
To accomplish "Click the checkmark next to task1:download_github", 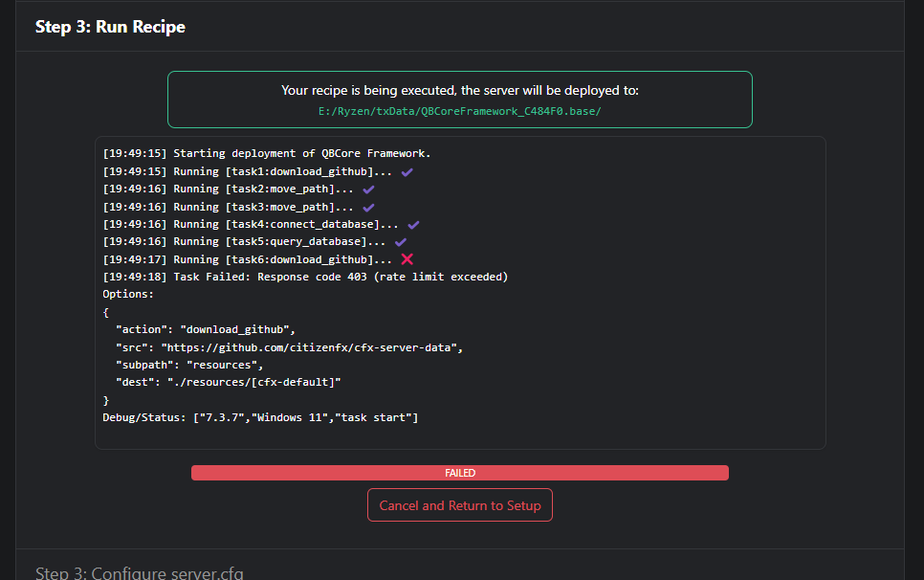I will (407, 172).
